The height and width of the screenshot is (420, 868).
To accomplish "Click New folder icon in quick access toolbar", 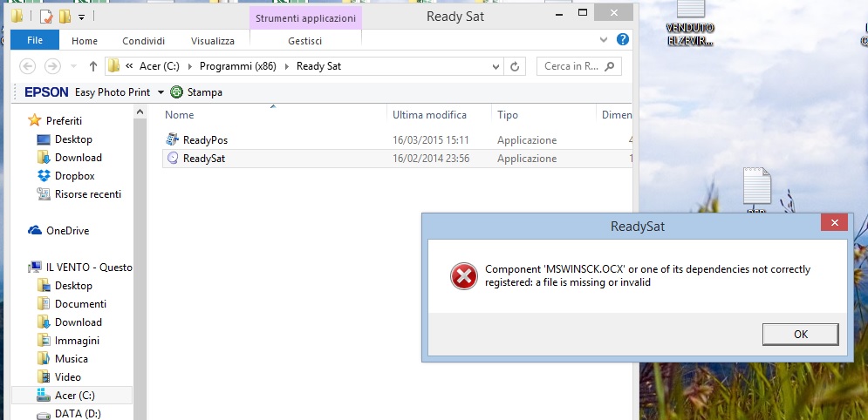I will coord(65,17).
